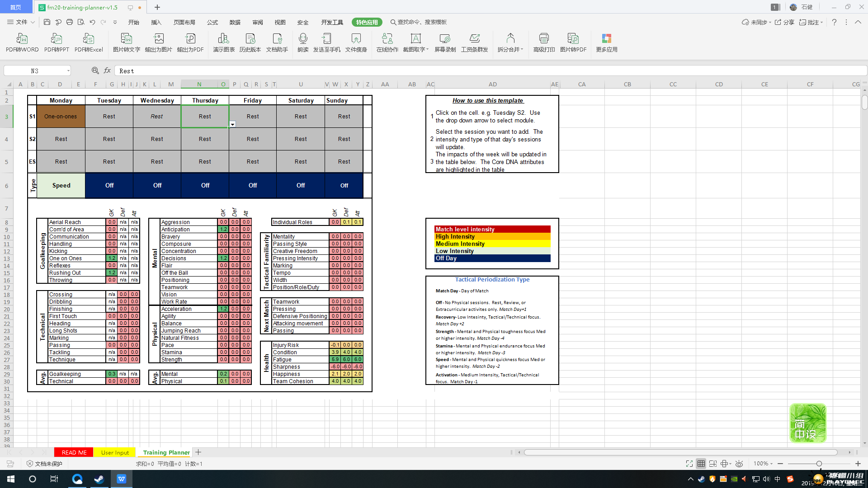Expand quick access toolbar customize arrow
868x488 pixels.
[115, 22]
